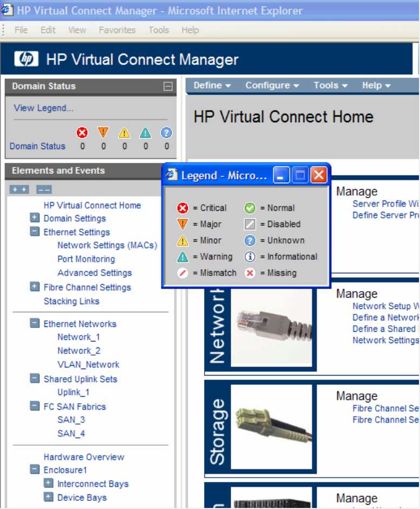Click the teal Warning status icon in Domain Status
Screen dimensions: 420x509
(145, 132)
